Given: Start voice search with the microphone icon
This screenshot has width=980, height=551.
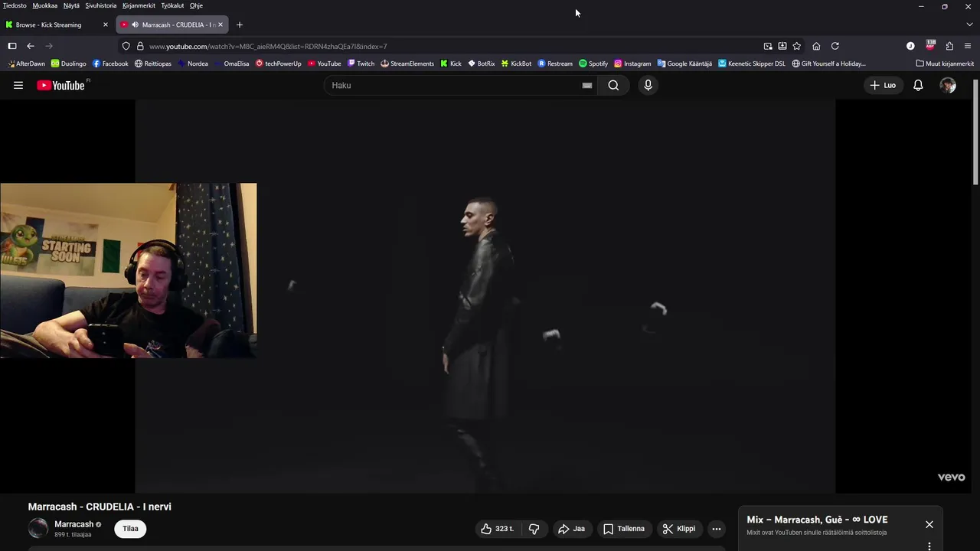Looking at the screenshot, I should coord(648,85).
